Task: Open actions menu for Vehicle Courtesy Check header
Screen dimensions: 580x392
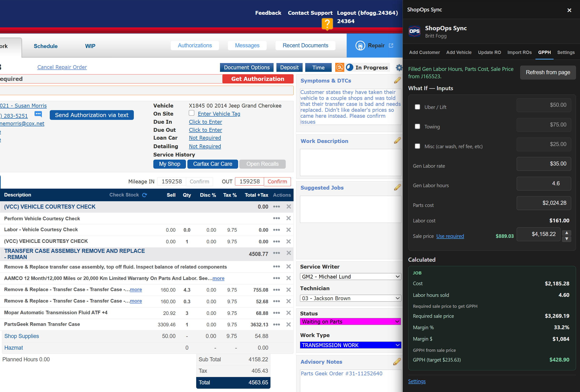Action: (x=276, y=206)
